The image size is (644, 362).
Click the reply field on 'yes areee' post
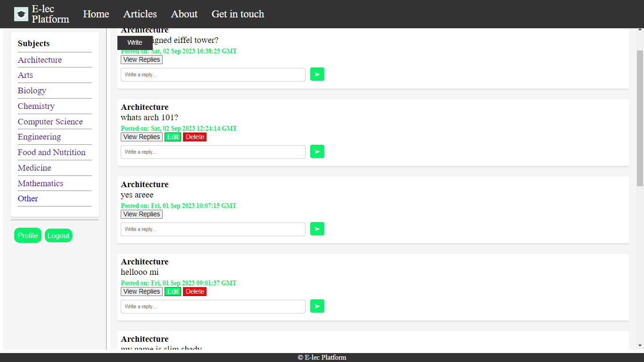[213, 229]
